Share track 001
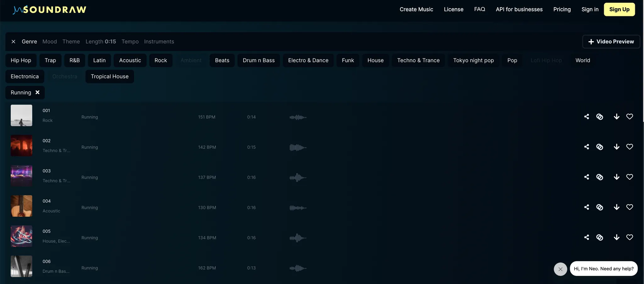Image resolution: width=644 pixels, height=284 pixels. pos(586,117)
